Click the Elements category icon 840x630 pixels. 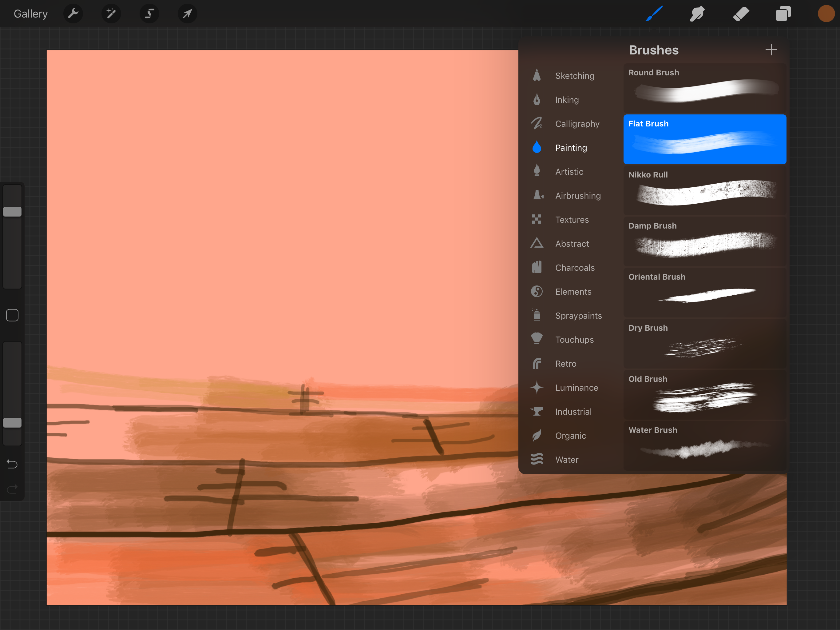coord(537,291)
